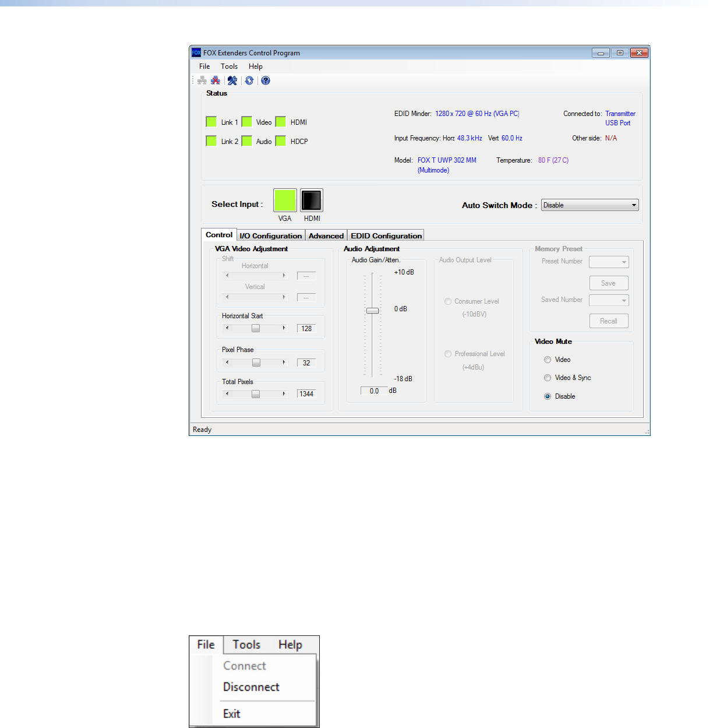Screen dimensions: 713x728
Task: Open the Saved Number dropdown
Action: coord(609,301)
